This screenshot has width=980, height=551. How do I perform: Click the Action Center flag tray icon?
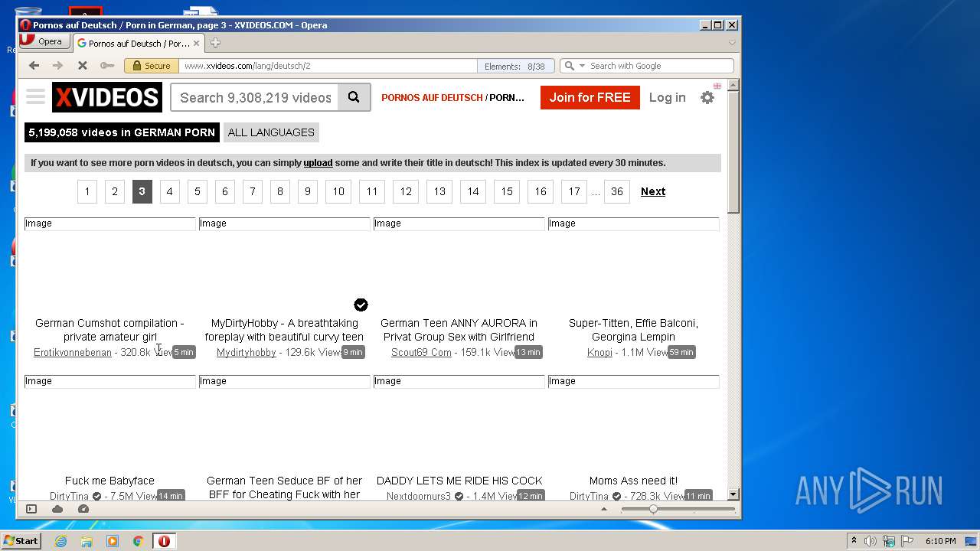pyautogui.click(x=907, y=541)
